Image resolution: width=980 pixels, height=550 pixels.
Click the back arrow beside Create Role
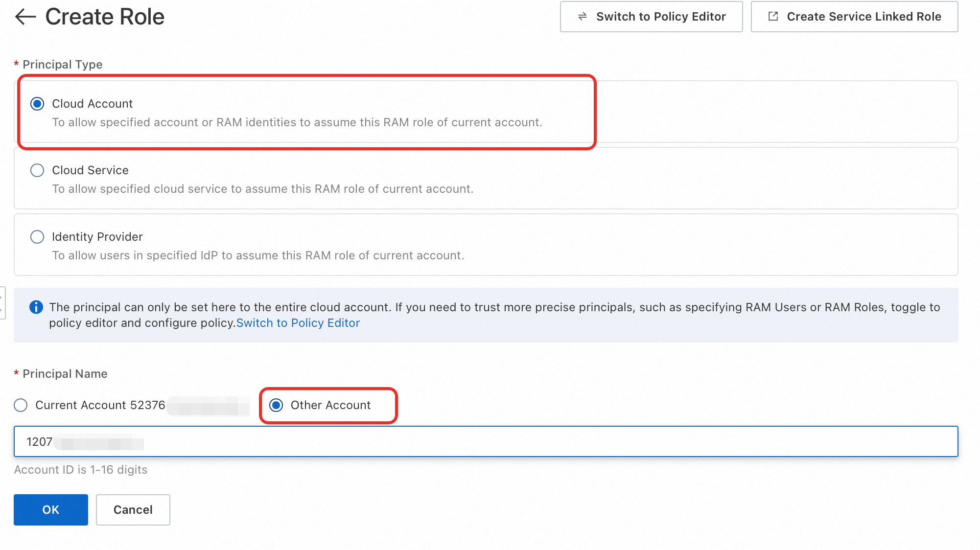point(25,17)
